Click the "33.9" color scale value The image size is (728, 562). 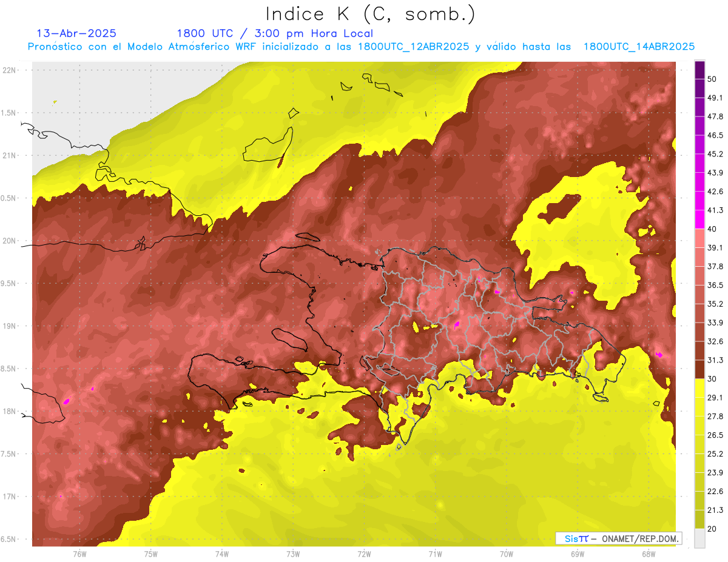click(715, 323)
